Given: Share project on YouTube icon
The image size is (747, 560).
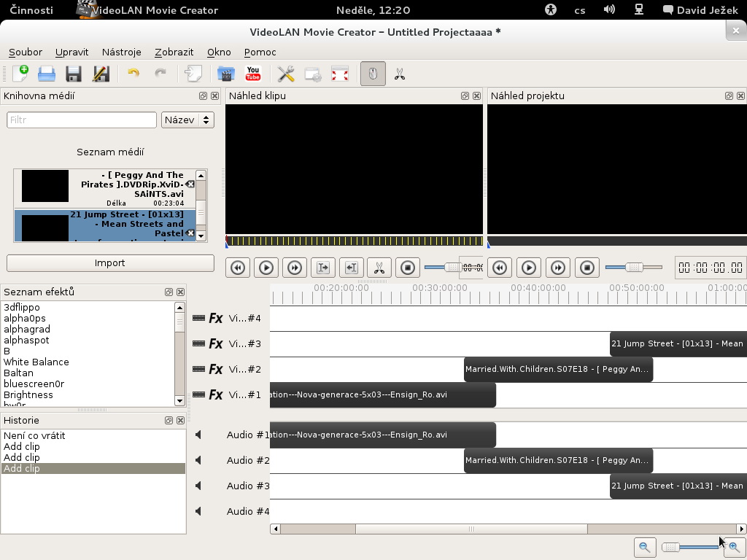Looking at the screenshot, I should (x=253, y=74).
